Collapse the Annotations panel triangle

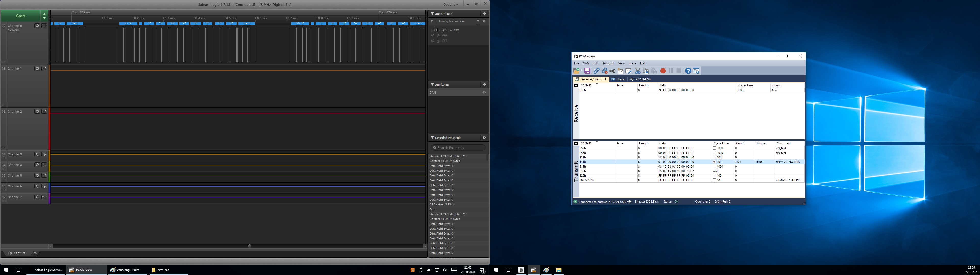[432, 14]
